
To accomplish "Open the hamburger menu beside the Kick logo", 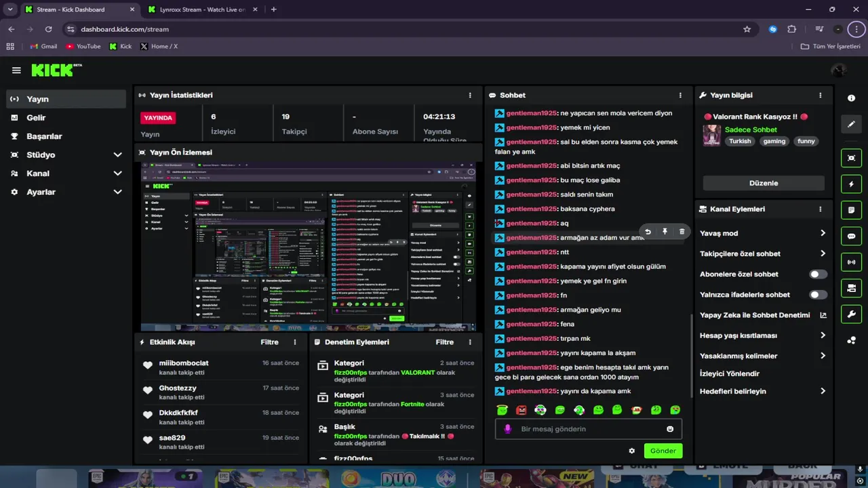I will 16,70.
